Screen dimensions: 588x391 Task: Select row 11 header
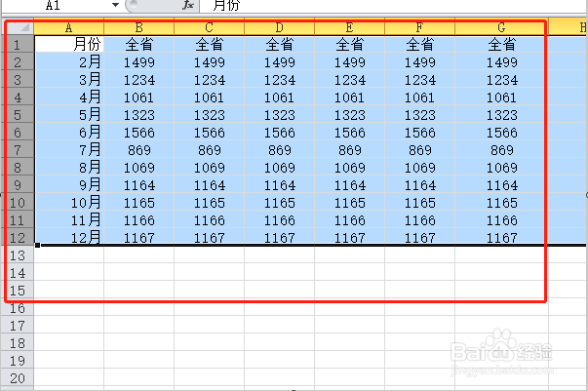pyautogui.click(x=18, y=219)
